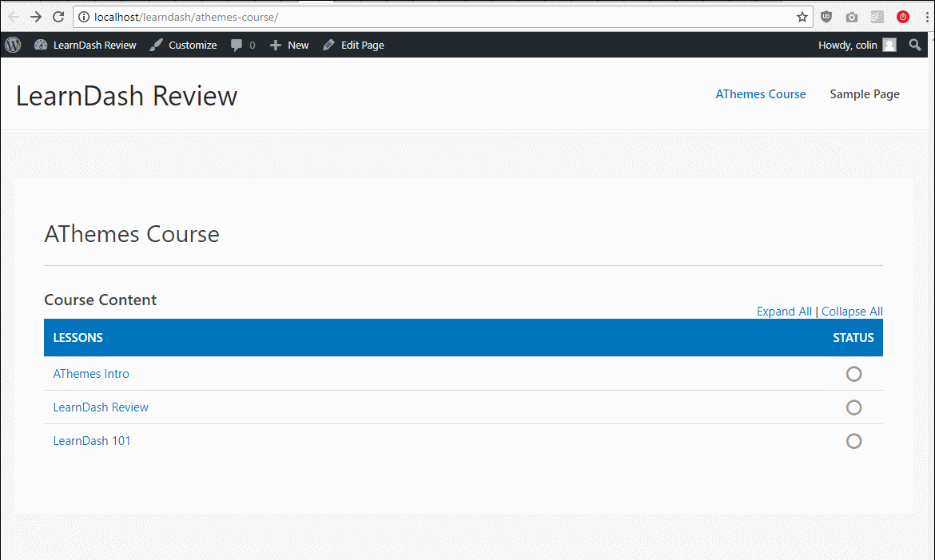Click the address bar URL field
Image resolution: width=935 pixels, height=560 pixels.
441,17
